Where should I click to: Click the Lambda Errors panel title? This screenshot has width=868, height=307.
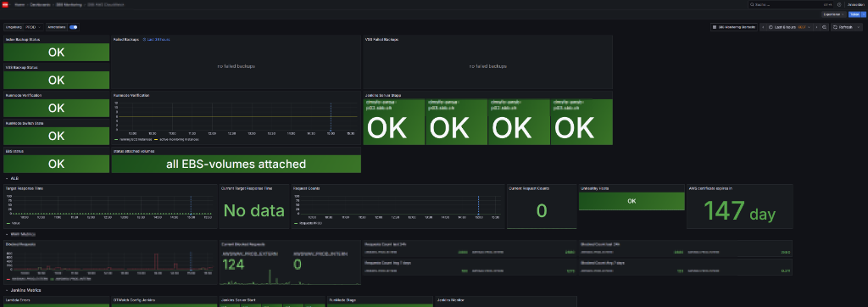coord(19,300)
